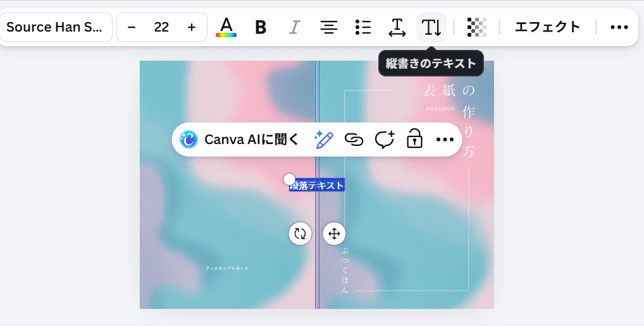Open the magic write pencil tool

[323, 140]
